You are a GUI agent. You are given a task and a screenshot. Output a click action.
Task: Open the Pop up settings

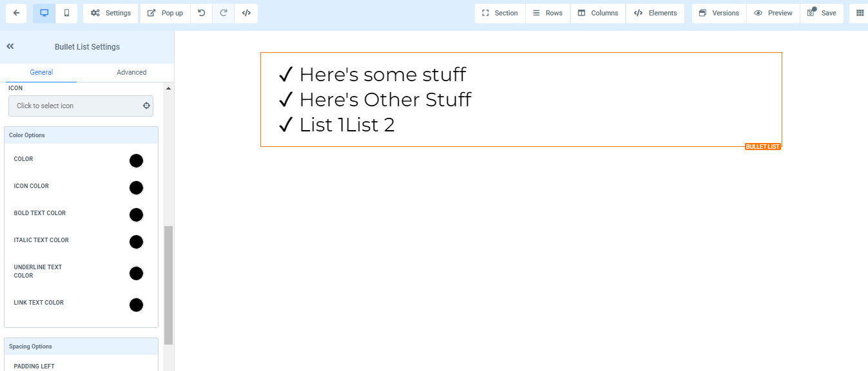[x=165, y=14]
